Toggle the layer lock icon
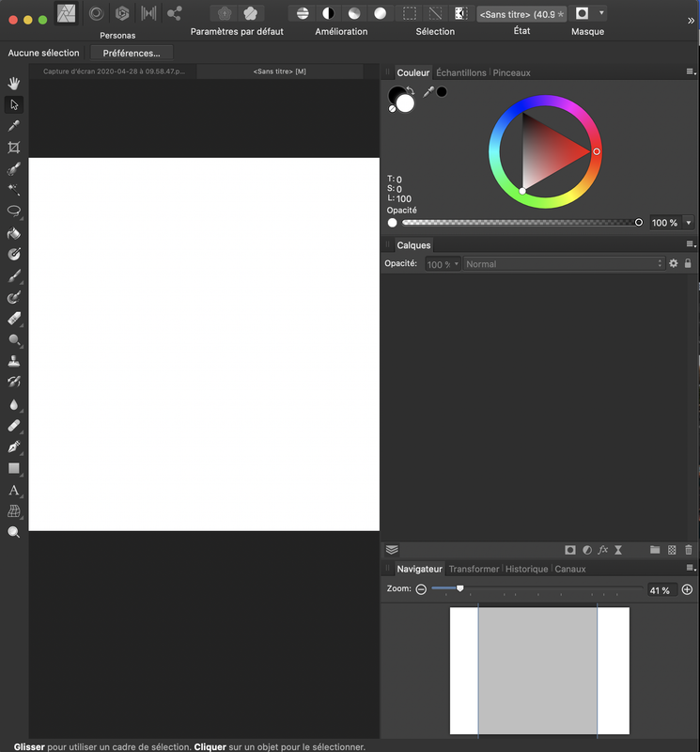This screenshot has height=752, width=700. (688, 263)
